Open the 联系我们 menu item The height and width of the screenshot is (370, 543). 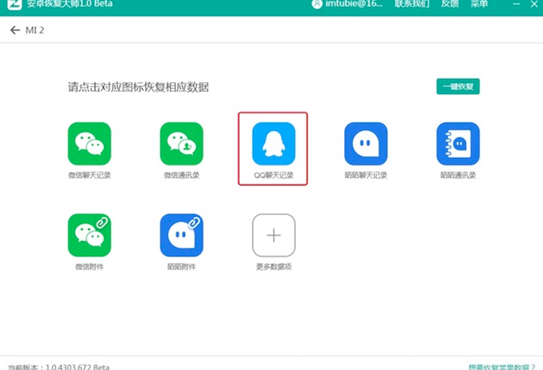click(x=412, y=4)
